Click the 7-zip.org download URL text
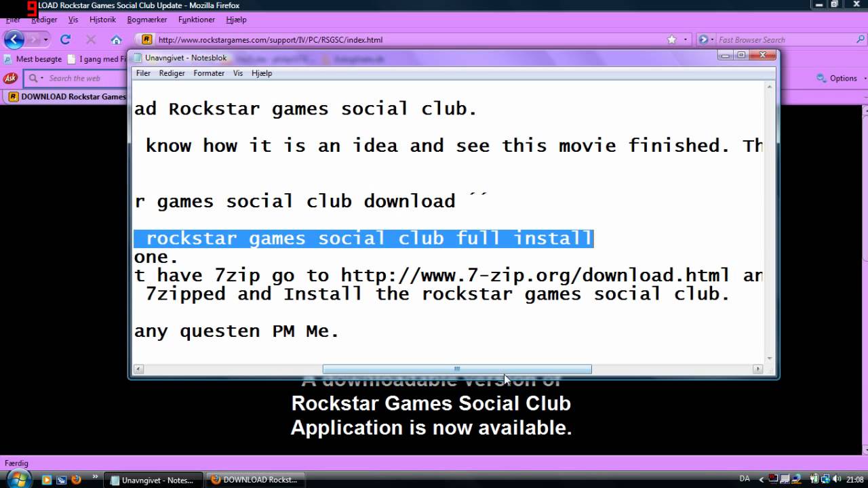 click(536, 276)
